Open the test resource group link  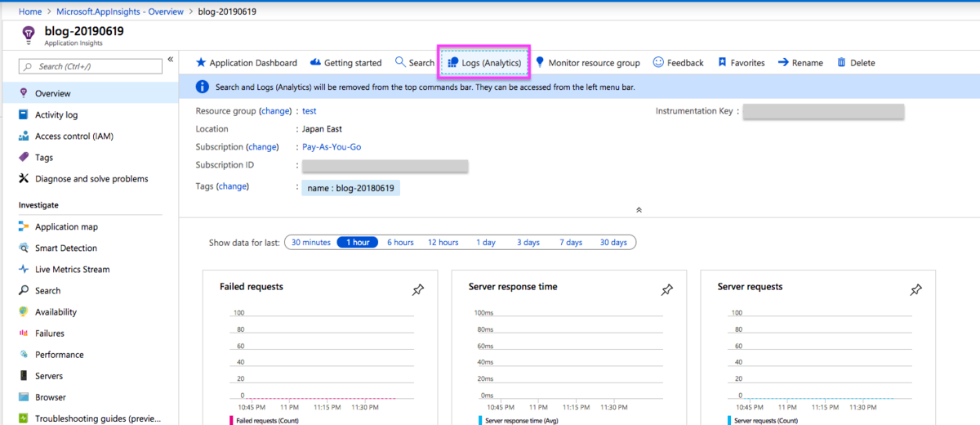point(310,110)
